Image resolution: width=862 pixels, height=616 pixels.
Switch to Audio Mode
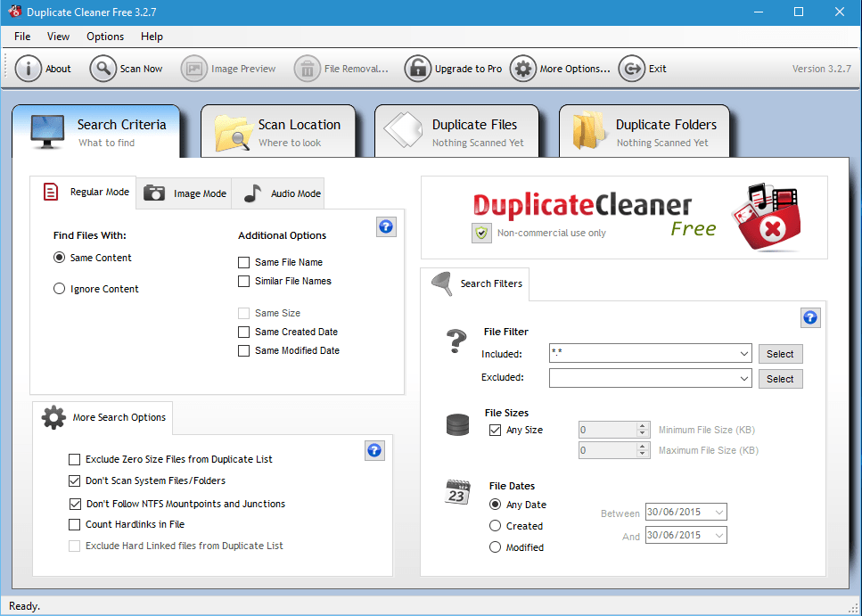coord(277,193)
